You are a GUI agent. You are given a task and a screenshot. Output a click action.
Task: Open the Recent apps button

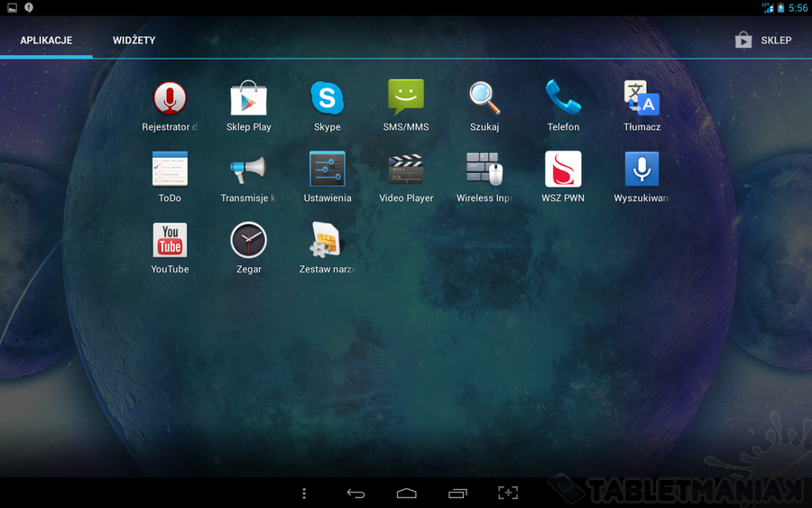(457, 494)
